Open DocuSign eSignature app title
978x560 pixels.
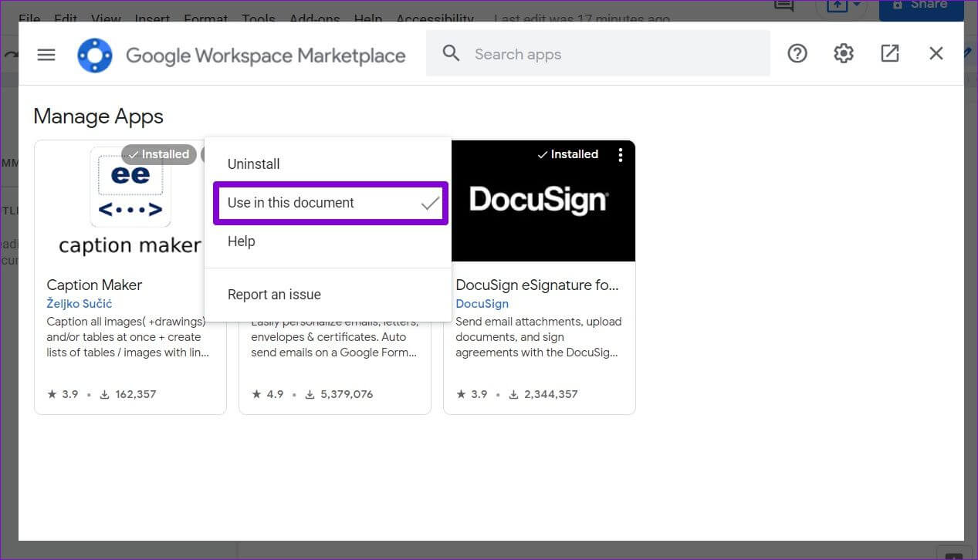(x=537, y=285)
